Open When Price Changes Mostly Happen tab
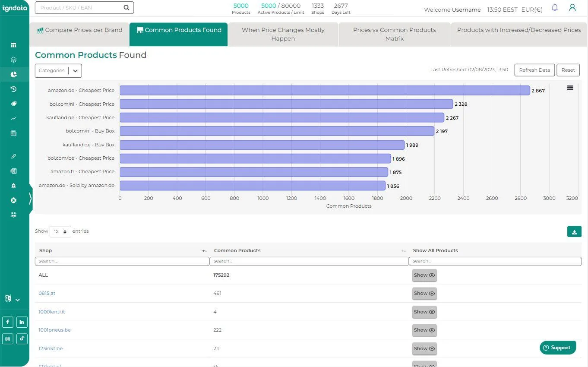588x367 pixels. [283, 35]
